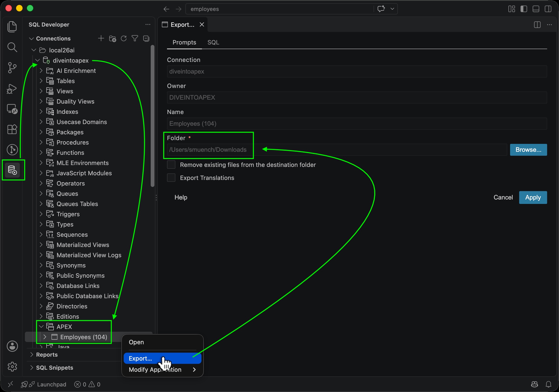Click the Folder path input field
Viewport: 559px width, 392px height.
point(337,150)
